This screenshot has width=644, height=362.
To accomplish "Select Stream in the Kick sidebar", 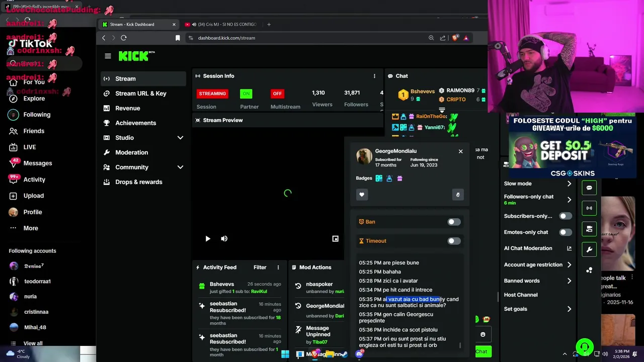I will click(x=143, y=78).
